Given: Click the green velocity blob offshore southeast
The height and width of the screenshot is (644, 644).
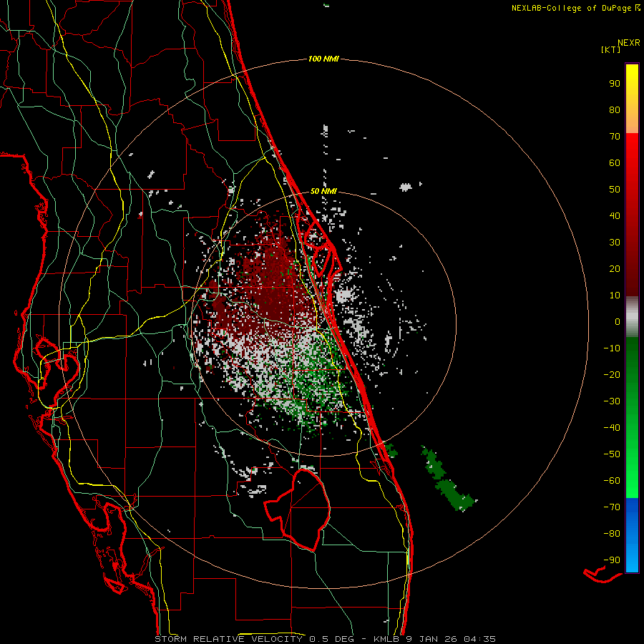Looking at the screenshot, I should click(x=449, y=479).
